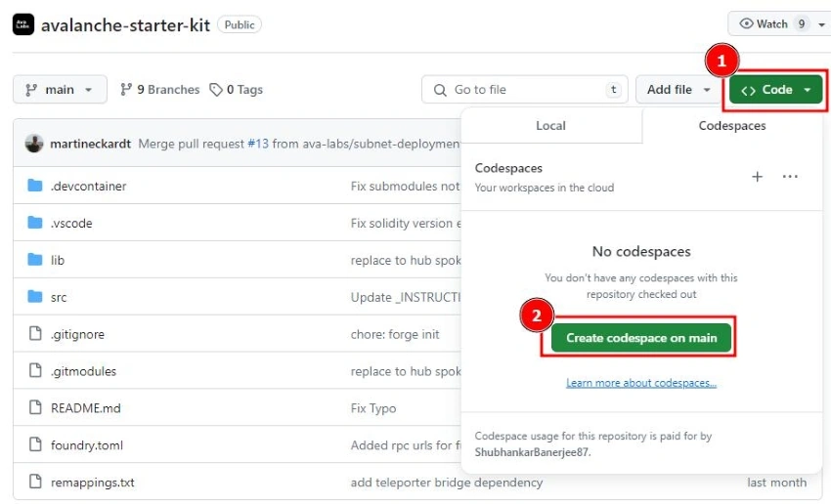Open the lib folder
The height and width of the screenshot is (504, 831).
click(x=58, y=260)
